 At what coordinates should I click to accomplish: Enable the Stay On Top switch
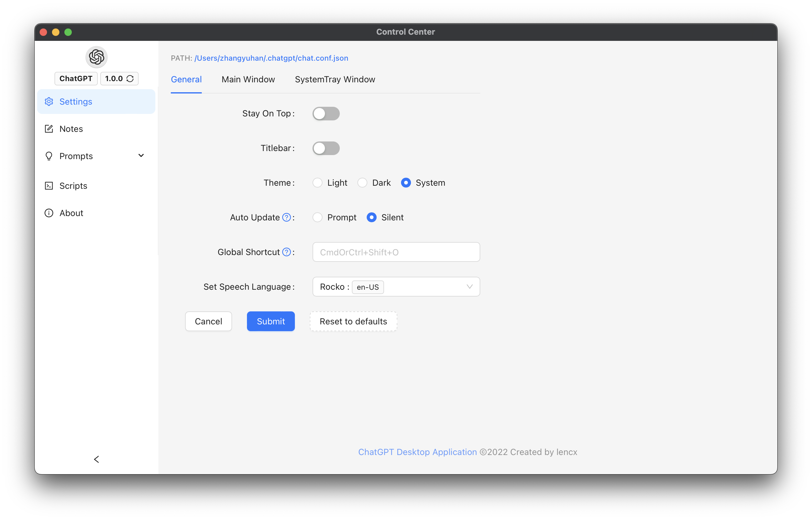point(326,114)
